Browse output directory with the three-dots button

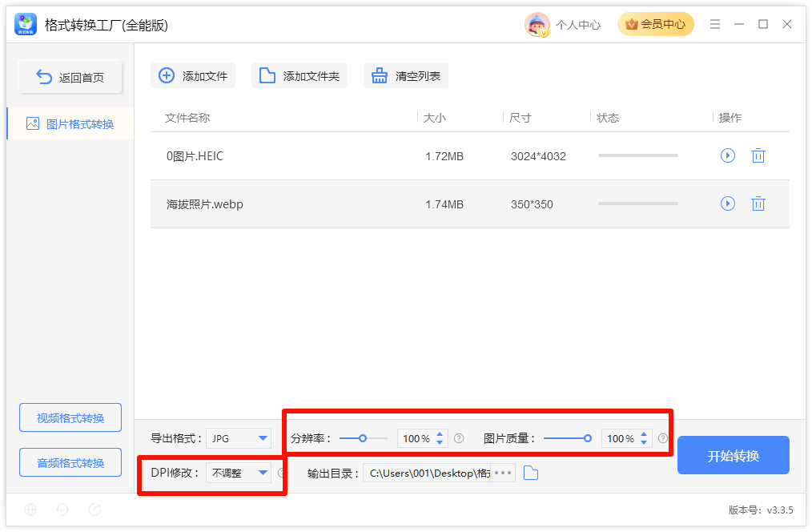tap(503, 473)
